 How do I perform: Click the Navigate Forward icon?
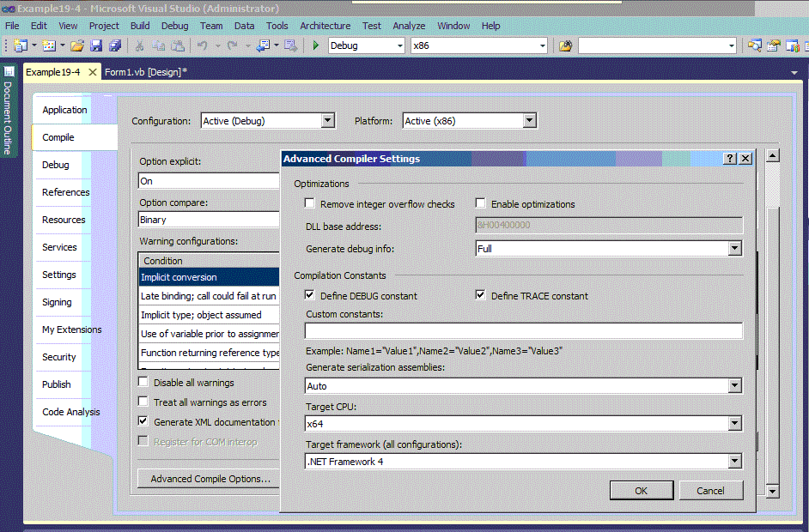pyautogui.click(x=291, y=45)
